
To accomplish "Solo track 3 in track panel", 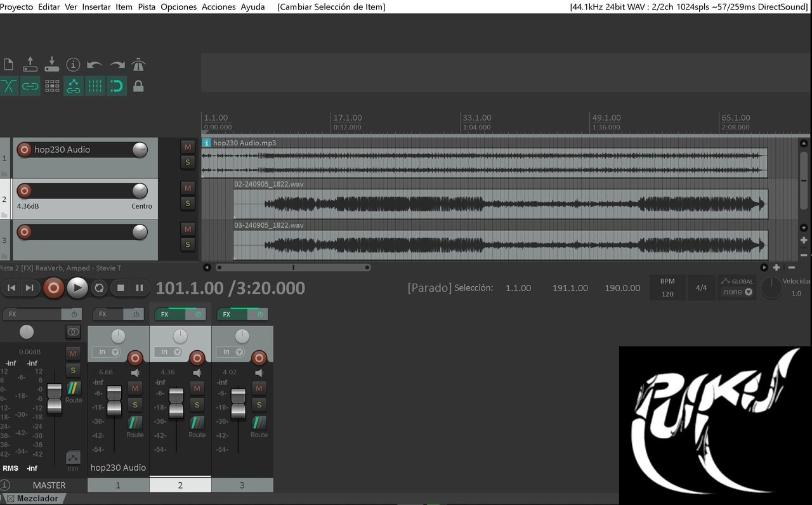I will [187, 244].
